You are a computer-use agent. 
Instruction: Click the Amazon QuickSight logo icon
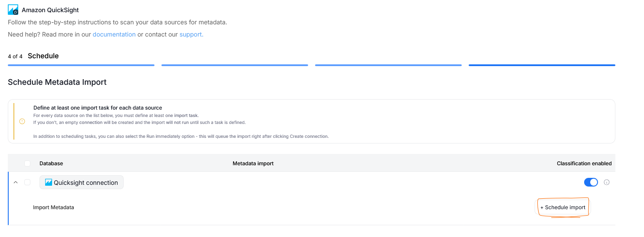[x=13, y=10]
